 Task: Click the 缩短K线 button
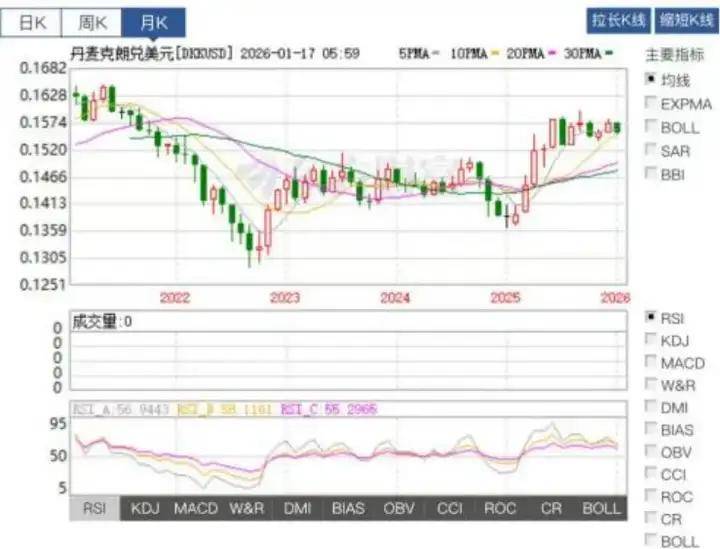pyautogui.click(x=686, y=21)
